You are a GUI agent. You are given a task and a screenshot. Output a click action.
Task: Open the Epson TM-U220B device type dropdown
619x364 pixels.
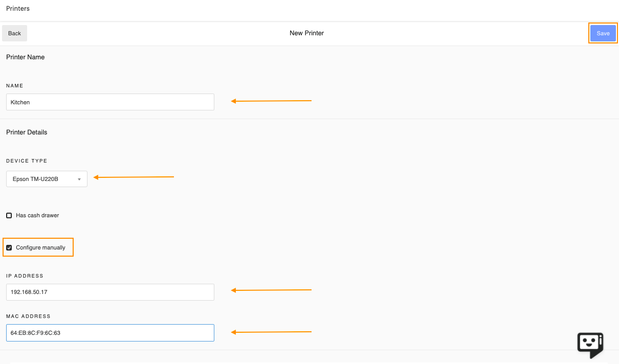pos(46,179)
